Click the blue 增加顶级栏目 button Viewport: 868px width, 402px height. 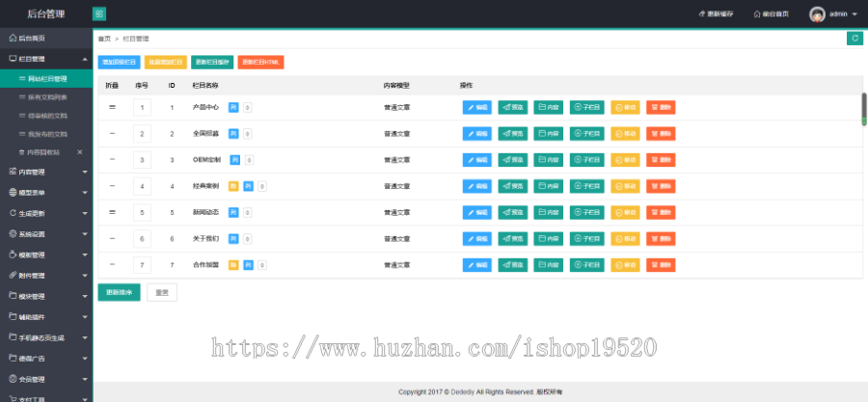[119, 63]
